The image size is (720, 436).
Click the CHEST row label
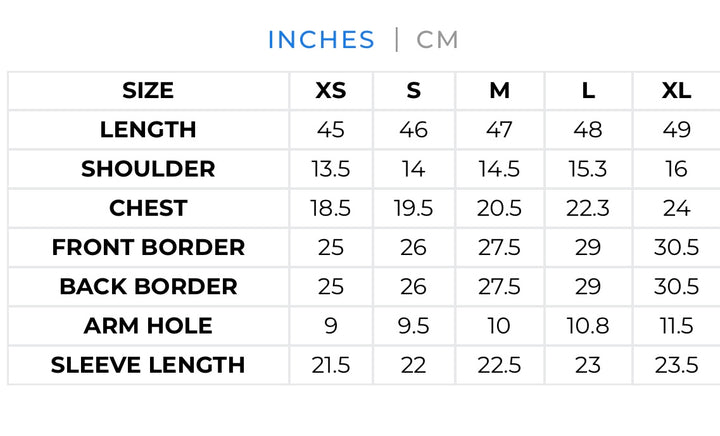148,208
